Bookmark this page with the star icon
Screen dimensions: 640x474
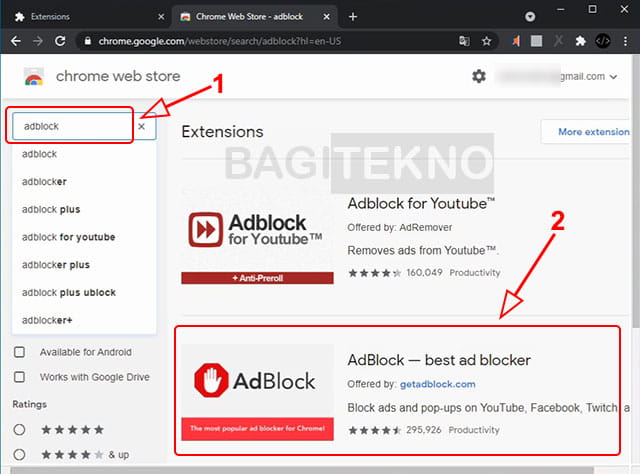point(487,41)
